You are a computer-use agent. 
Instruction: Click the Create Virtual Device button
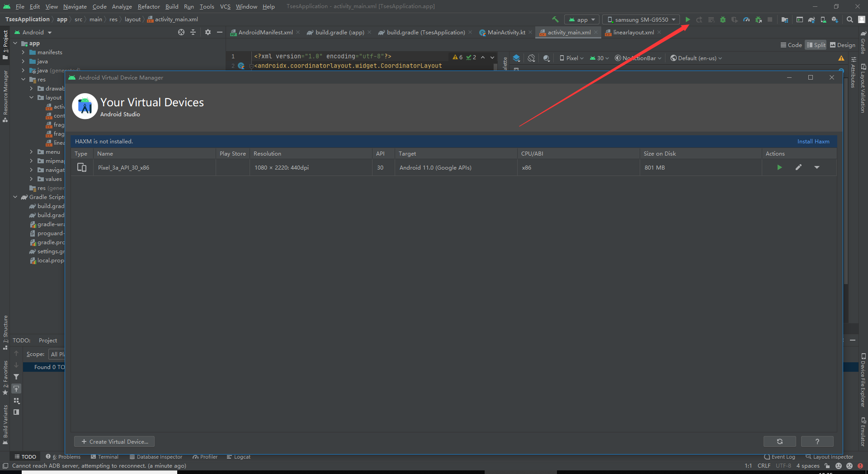114,441
